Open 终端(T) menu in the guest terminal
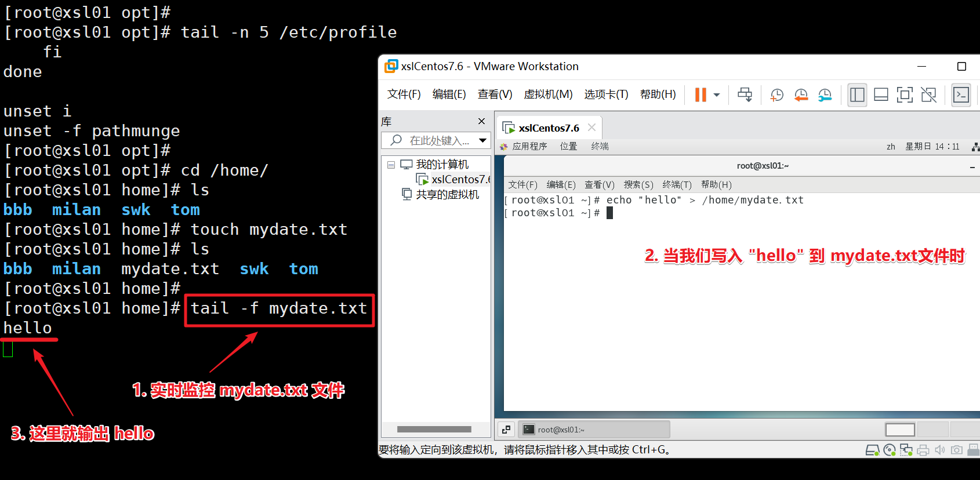 coord(677,185)
